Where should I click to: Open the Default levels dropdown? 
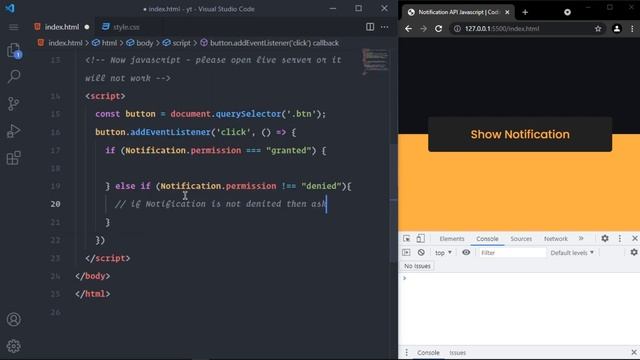pos(572,253)
